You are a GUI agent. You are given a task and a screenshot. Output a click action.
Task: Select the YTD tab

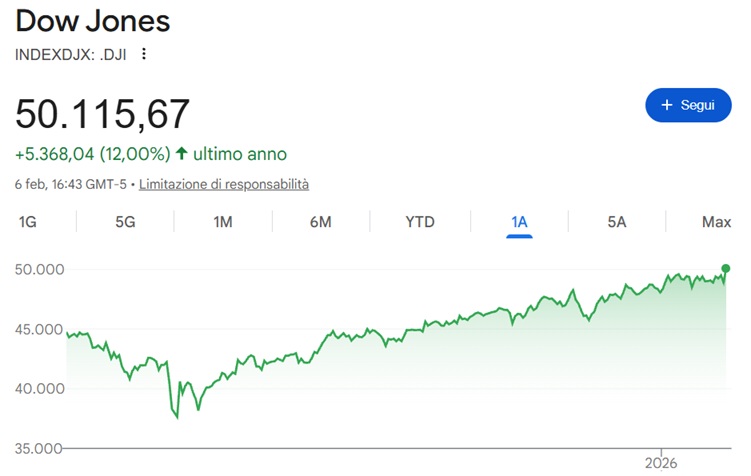coord(420,222)
